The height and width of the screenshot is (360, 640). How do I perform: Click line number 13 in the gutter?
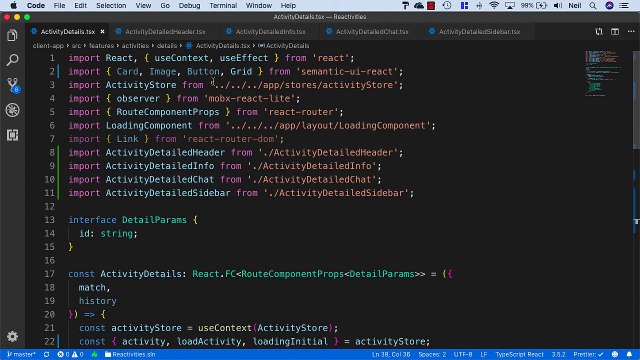[x=49, y=220]
